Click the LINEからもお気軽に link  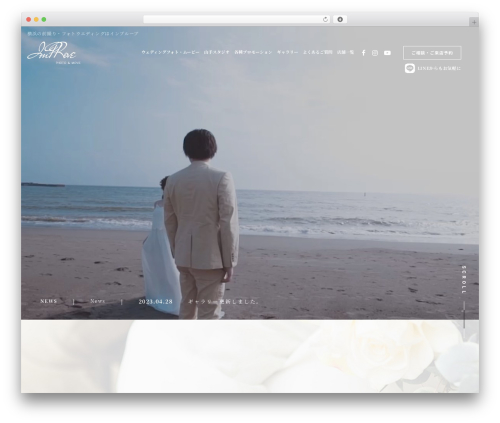coord(439,68)
